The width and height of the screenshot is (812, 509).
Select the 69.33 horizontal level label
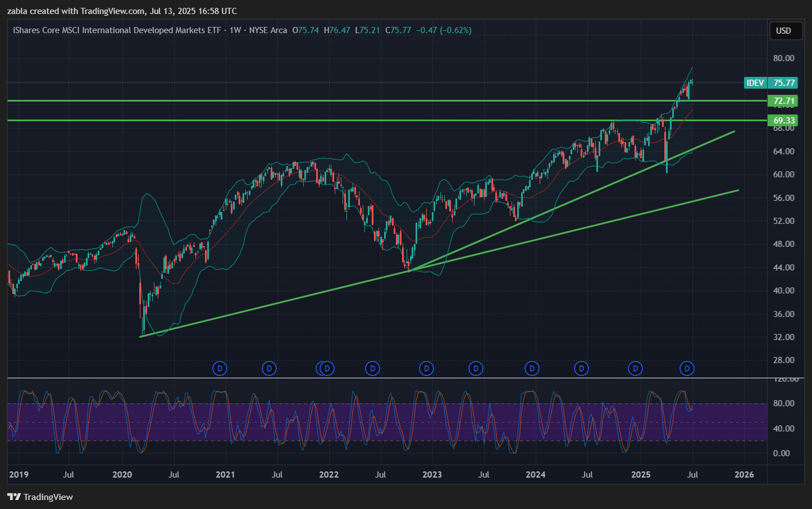coord(784,121)
